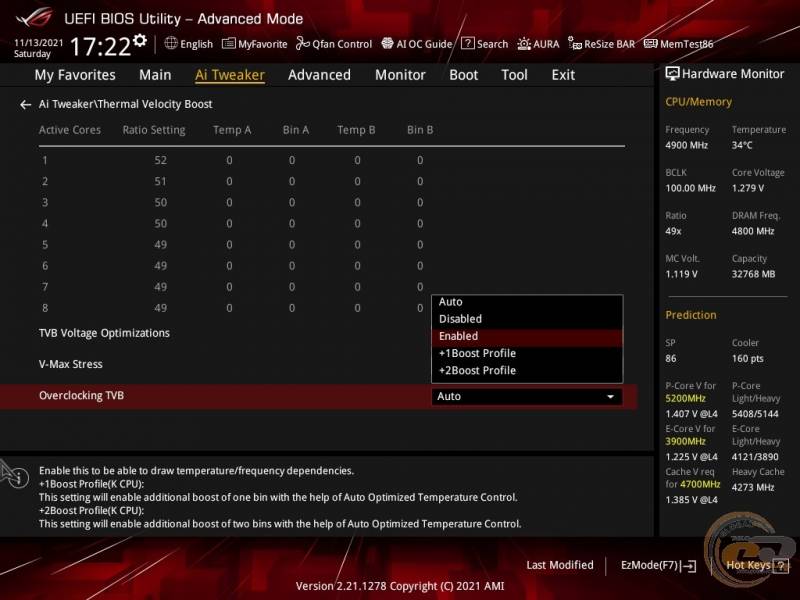Image resolution: width=800 pixels, height=600 pixels.
Task: Click the English language globe icon
Action: point(171,43)
